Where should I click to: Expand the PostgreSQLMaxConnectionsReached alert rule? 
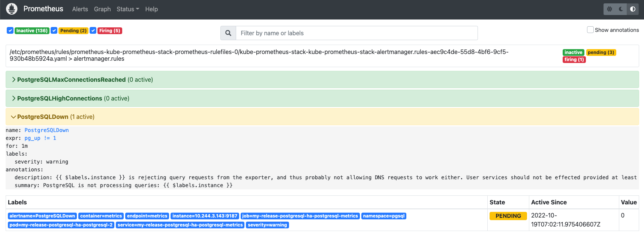[x=322, y=79]
